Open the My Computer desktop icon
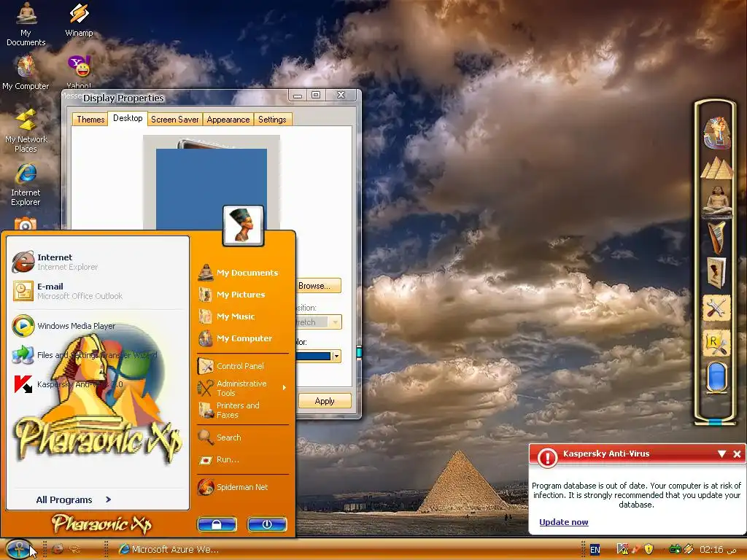 pos(26,72)
